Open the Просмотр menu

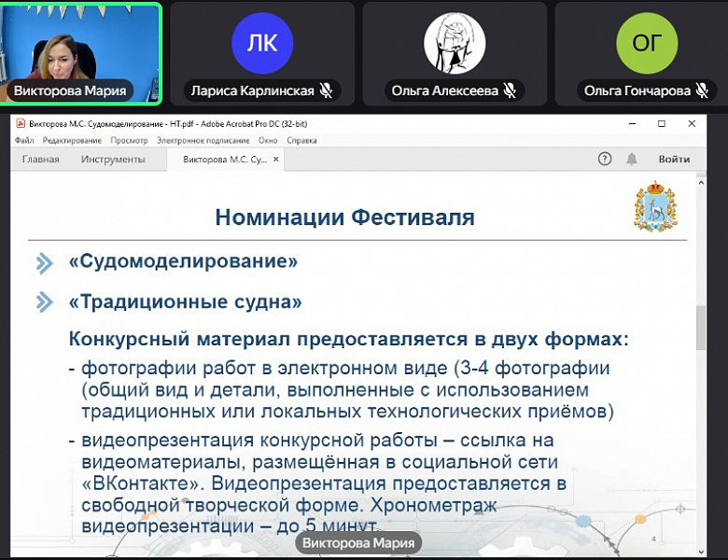pyautogui.click(x=129, y=140)
